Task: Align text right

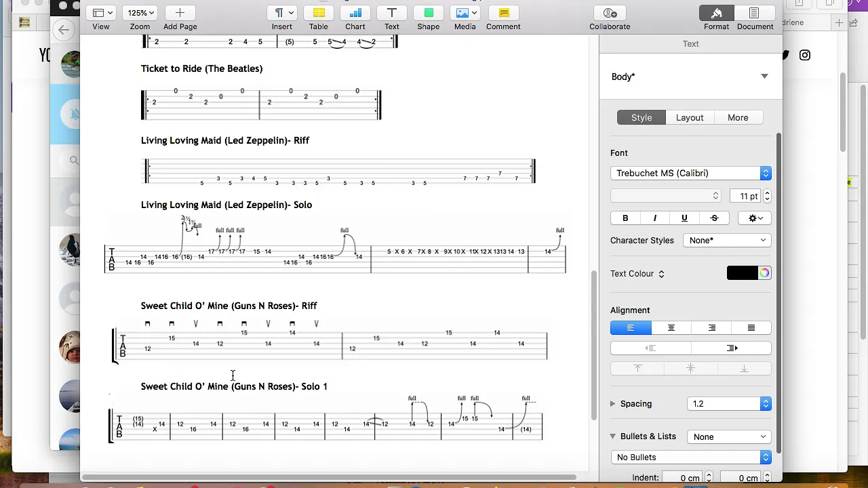Action: point(711,328)
